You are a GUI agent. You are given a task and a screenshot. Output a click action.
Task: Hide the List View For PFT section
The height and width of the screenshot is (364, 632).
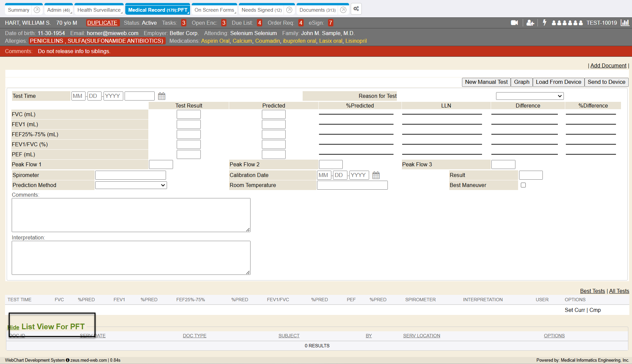click(x=13, y=327)
